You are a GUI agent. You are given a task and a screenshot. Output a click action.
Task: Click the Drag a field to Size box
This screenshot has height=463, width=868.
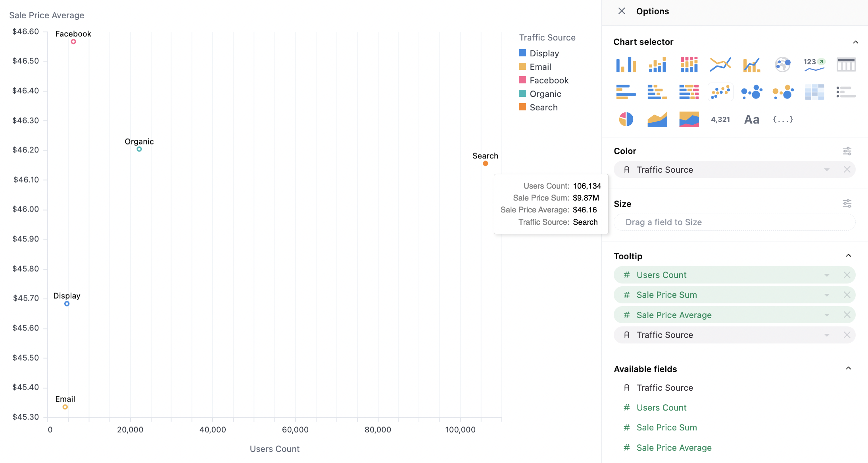734,222
